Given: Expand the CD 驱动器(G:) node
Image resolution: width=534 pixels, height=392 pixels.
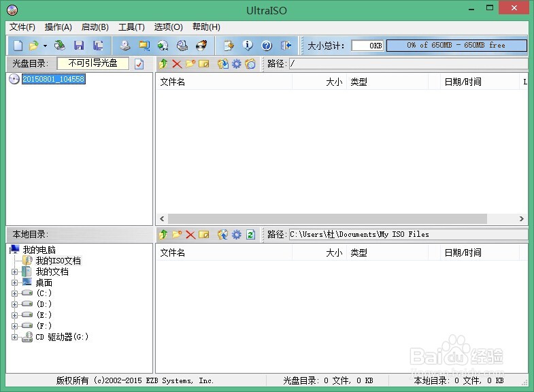Looking at the screenshot, I should [x=14, y=337].
